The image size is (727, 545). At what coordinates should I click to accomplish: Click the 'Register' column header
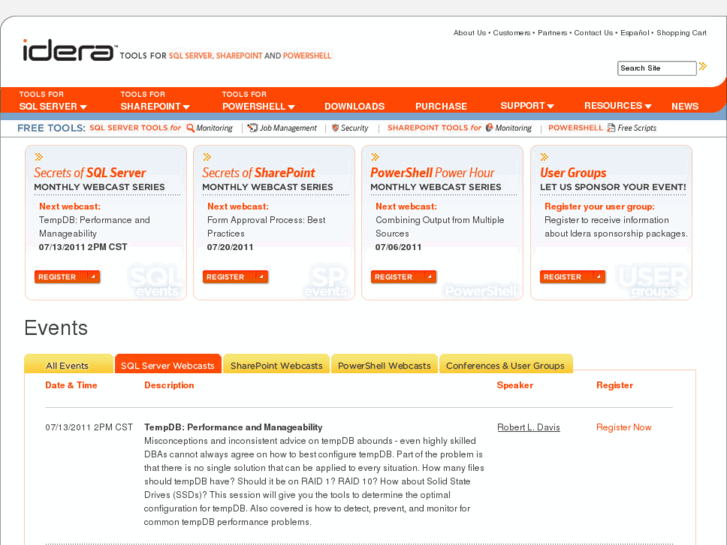pyautogui.click(x=614, y=385)
